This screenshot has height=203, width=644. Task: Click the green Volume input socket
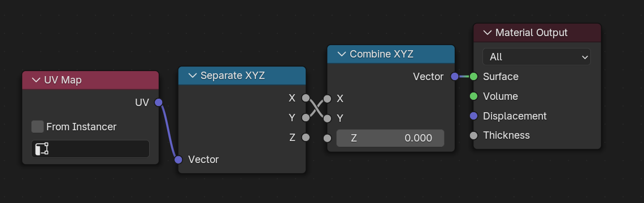(x=473, y=96)
